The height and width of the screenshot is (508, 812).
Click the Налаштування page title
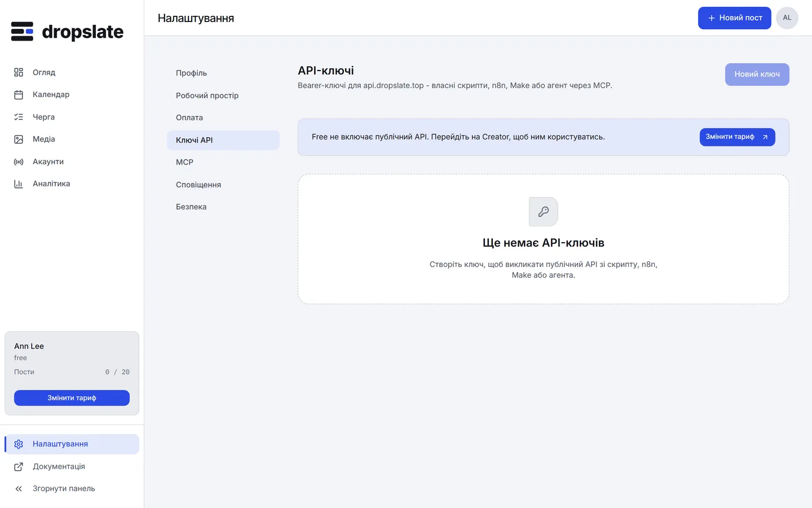click(196, 18)
